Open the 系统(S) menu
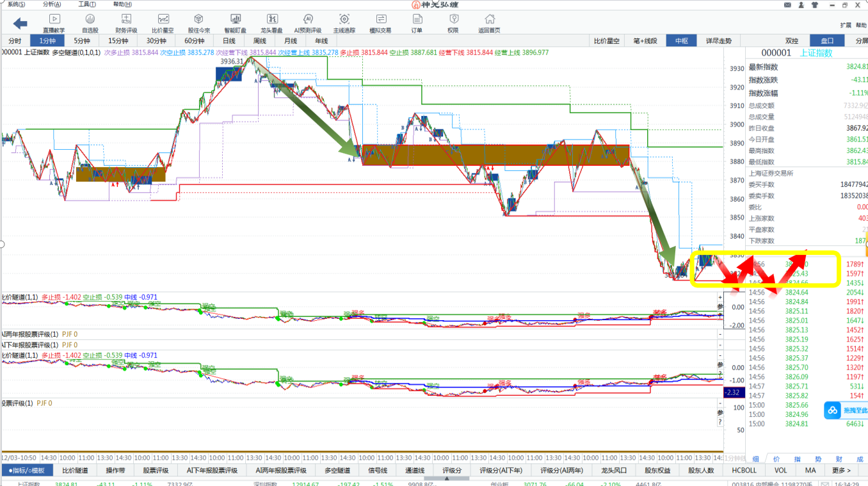Image resolution: width=868 pixels, height=486 pixels. [17, 4]
